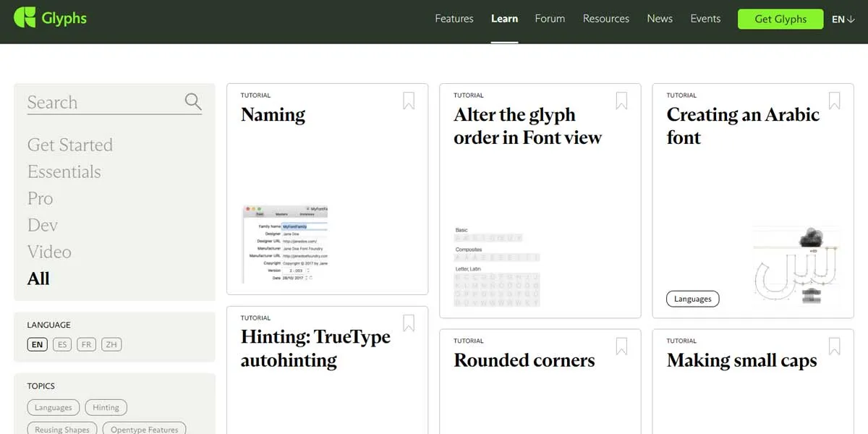Toggle the ZH language filter
The width and height of the screenshot is (868, 434).
[111, 344]
